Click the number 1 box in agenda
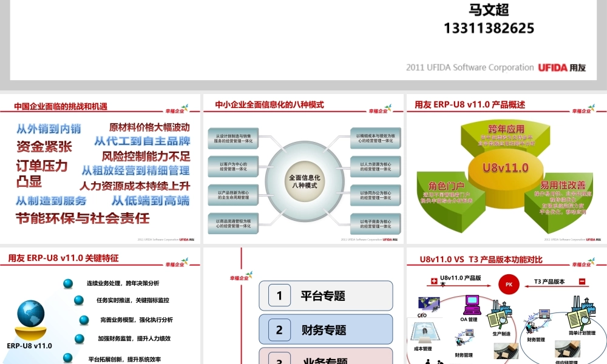 click(279, 296)
